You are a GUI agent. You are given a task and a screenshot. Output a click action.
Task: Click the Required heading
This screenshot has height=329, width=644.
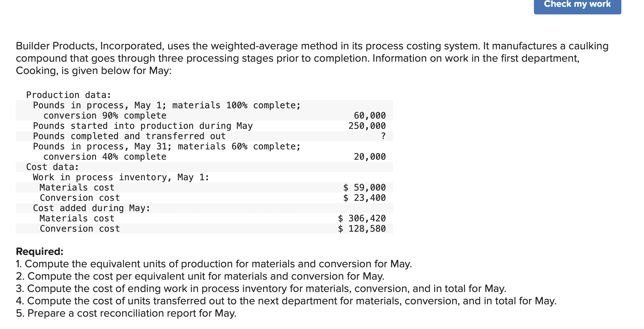[x=39, y=252]
